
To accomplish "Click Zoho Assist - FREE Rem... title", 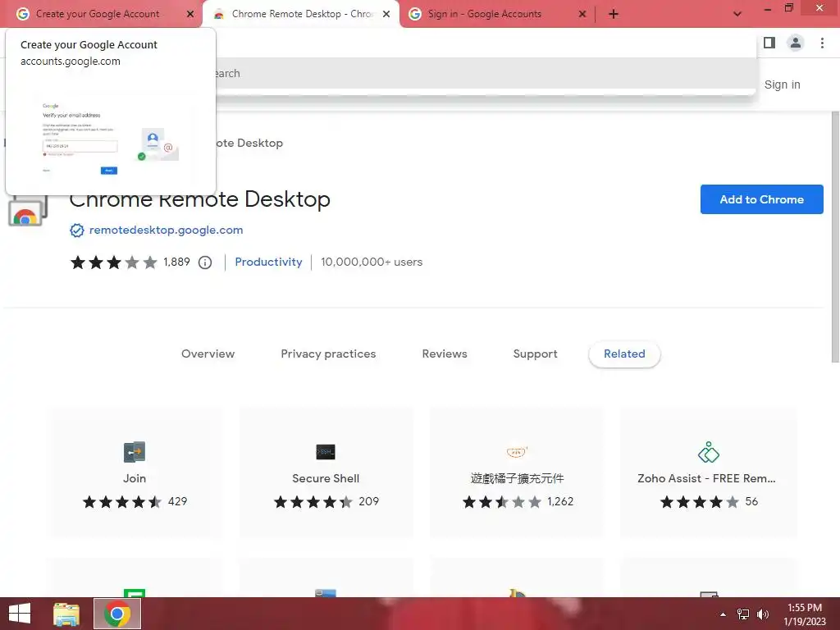I will [706, 478].
